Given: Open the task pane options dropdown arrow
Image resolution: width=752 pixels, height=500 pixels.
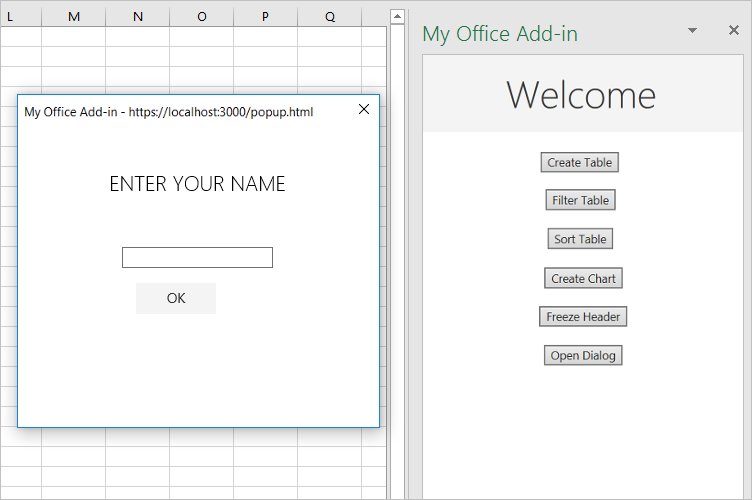Looking at the screenshot, I should click(692, 30).
